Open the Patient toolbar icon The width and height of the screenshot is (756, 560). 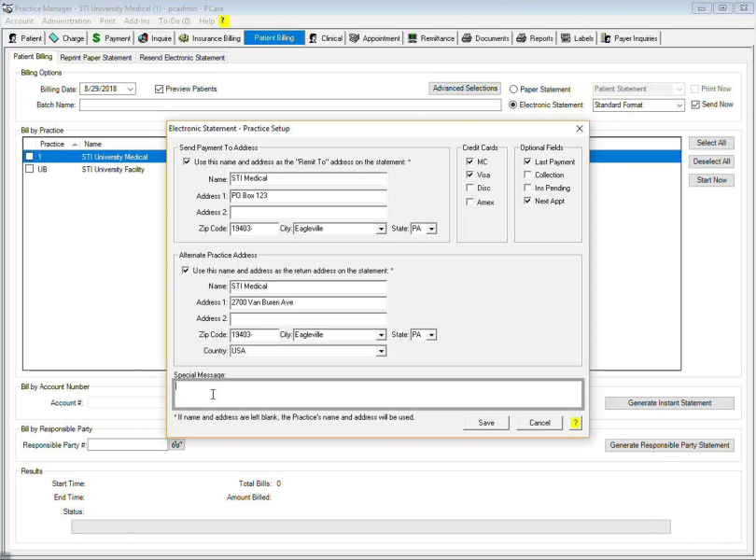(13, 38)
